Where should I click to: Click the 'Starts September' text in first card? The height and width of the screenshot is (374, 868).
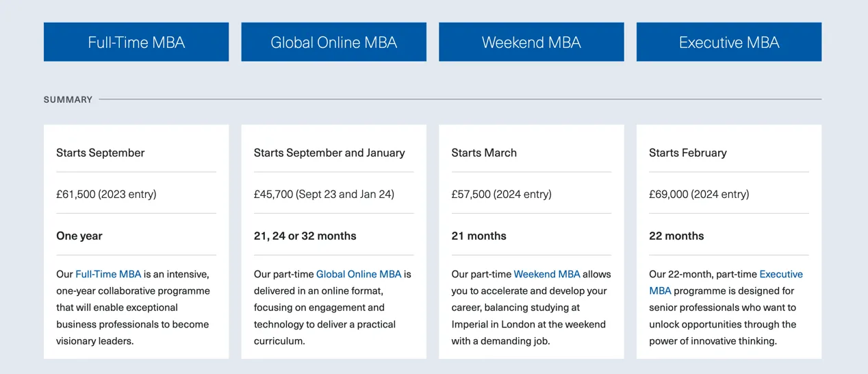point(101,153)
